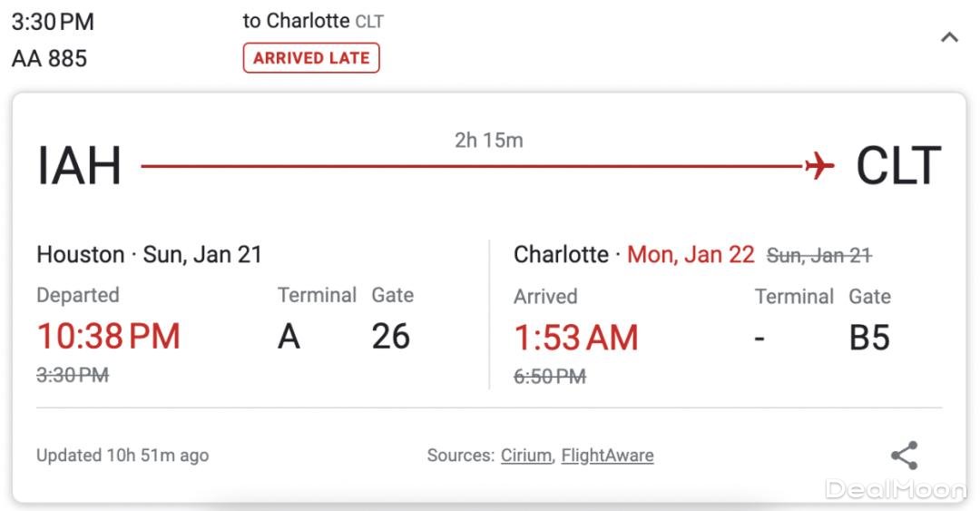Click the IAH origin airport code
This screenshot has width=980, height=511.
(x=79, y=166)
